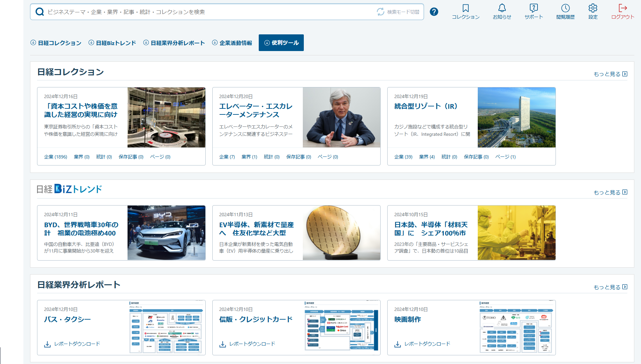
Task: Click the ログアウト logout icon
Action: 622,8
